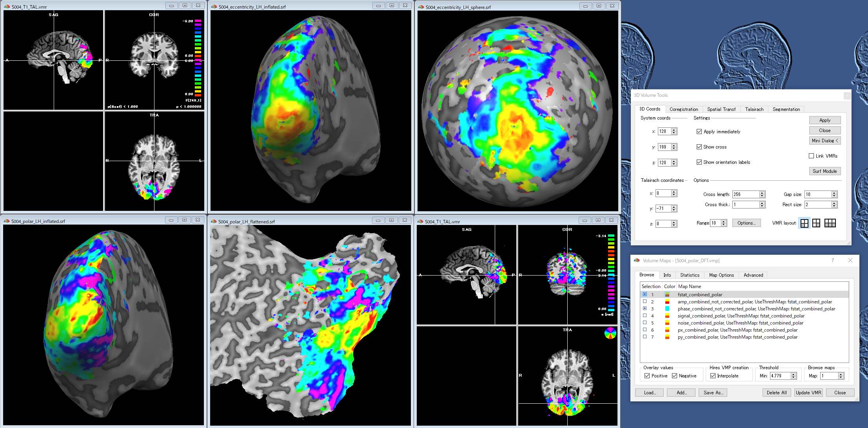Minimize the S004_polar_LH_flattened.srf window
Viewport: 868px width, 428px height.
tap(378, 220)
